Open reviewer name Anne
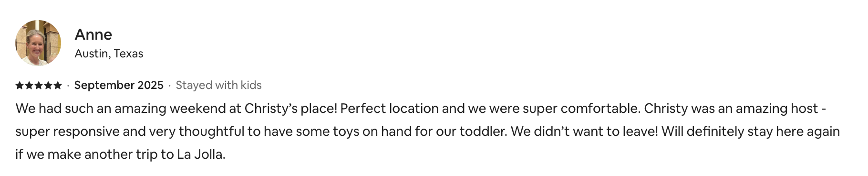 93,34
